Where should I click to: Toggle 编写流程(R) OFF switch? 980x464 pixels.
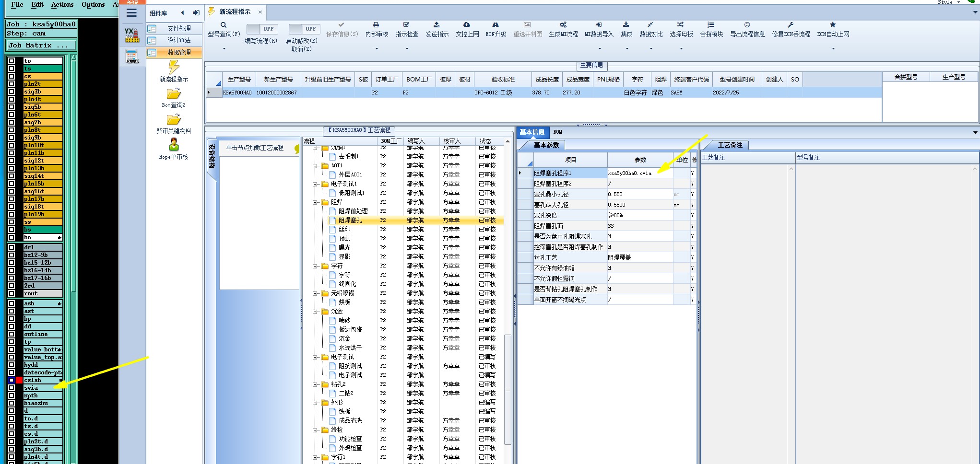click(x=262, y=29)
